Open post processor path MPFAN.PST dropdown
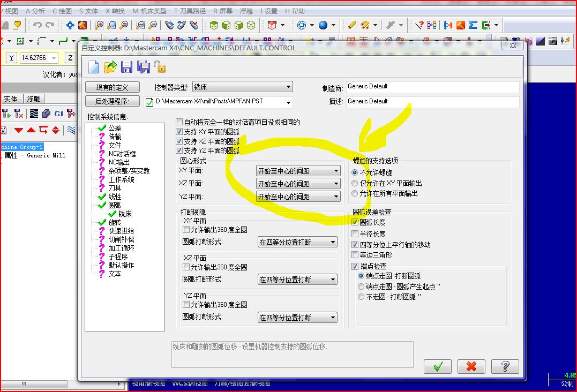 coord(288,102)
